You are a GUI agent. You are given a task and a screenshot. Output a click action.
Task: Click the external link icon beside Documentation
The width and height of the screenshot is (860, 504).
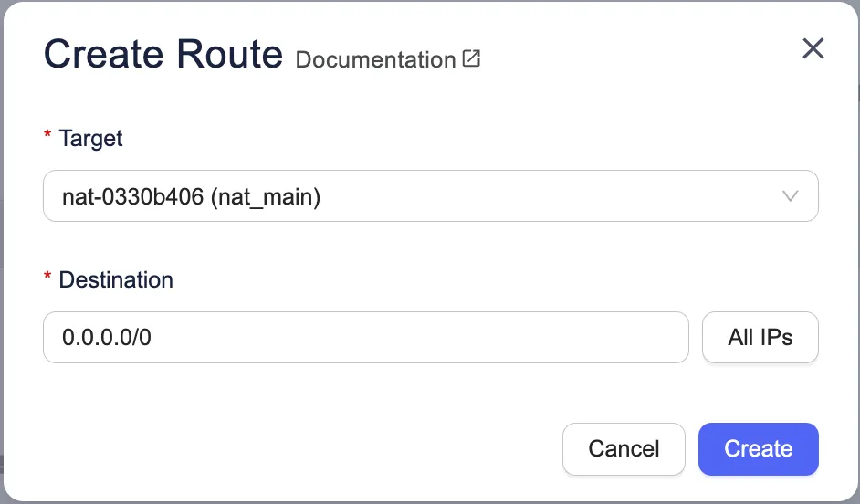point(471,59)
